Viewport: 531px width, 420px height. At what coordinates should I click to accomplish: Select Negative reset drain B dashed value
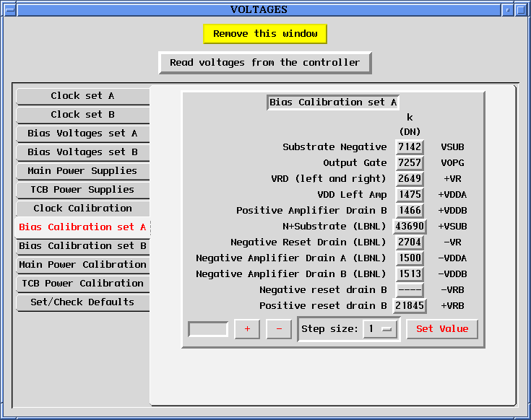(x=410, y=290)
